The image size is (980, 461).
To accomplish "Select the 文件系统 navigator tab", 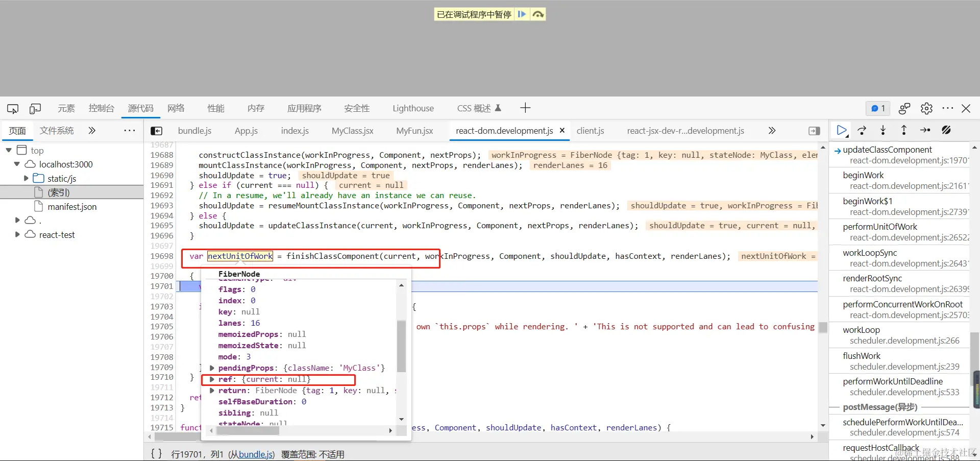I will pos(57,131).
